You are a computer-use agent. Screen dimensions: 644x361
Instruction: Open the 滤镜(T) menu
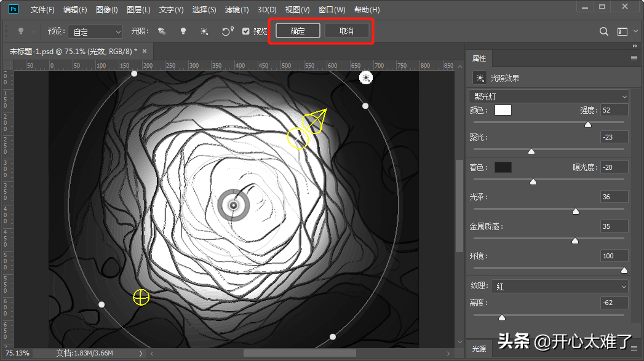tap(237, 10)
